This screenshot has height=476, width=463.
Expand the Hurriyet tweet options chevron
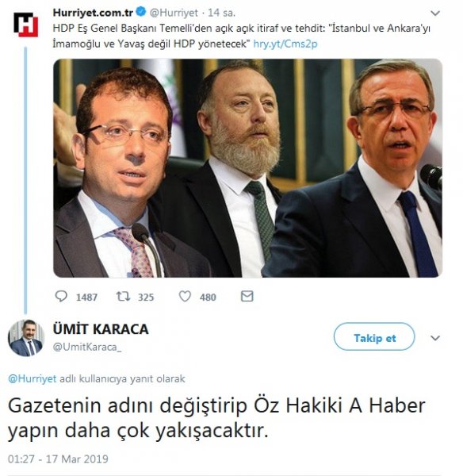[435, 13]
